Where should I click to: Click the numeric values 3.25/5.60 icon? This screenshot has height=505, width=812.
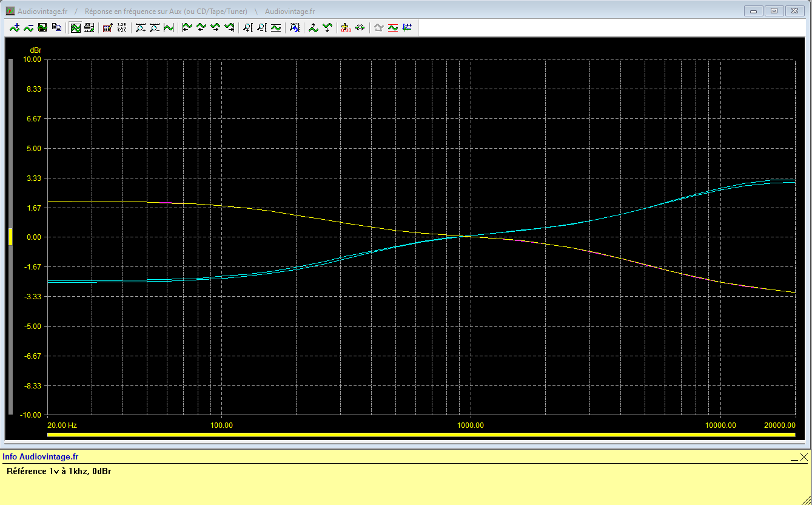[x=121, y=27]
